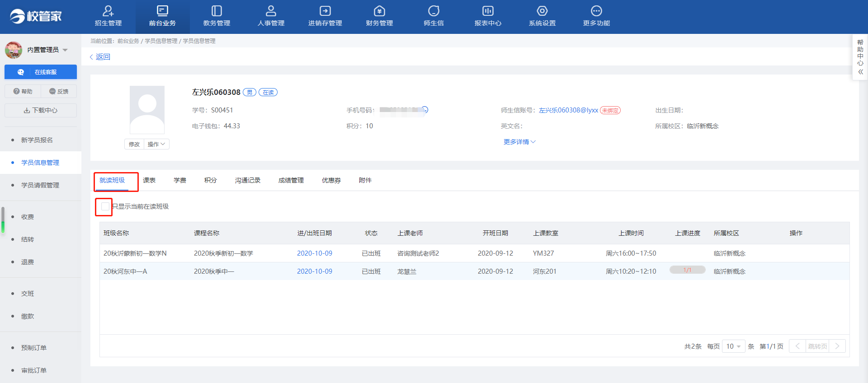Open 收费 in sidebar
The image size is (868, 383).
pyautogui.click(x=28, y=217)
